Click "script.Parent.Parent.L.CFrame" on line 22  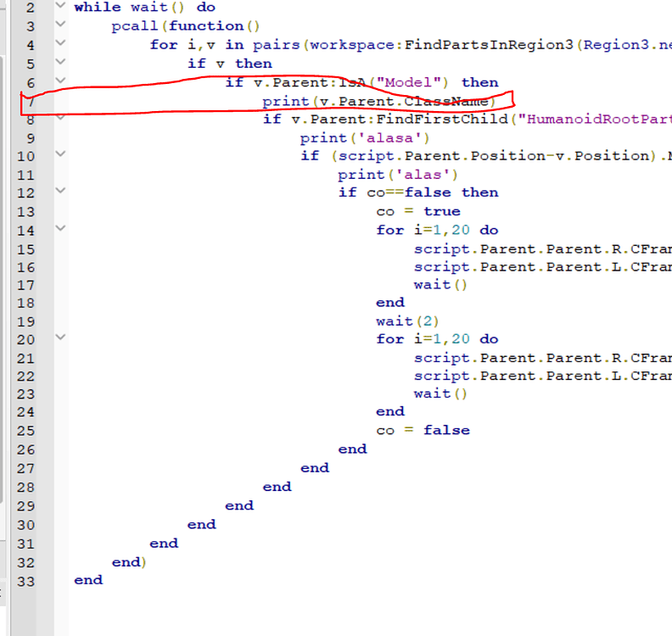pyautogui.click(x=542, y=376)
